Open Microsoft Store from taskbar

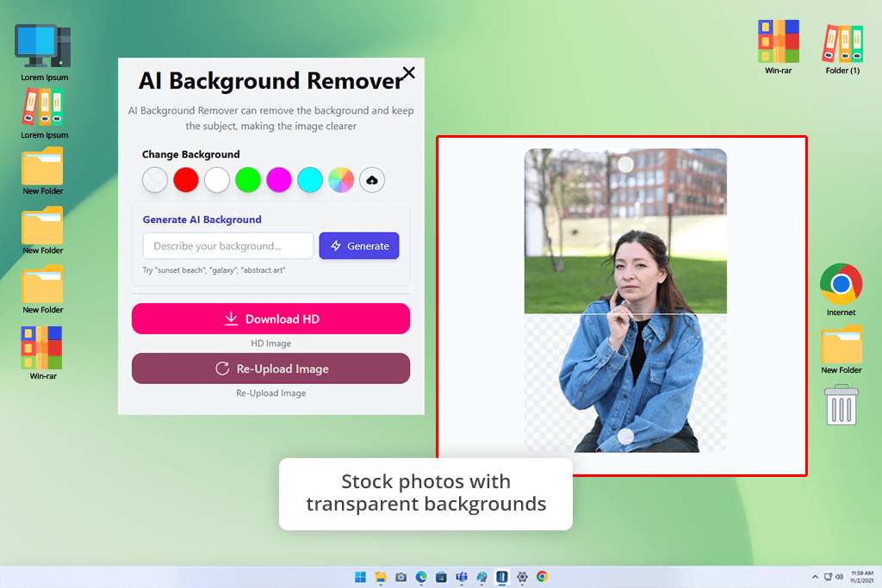tap(441, 577)
